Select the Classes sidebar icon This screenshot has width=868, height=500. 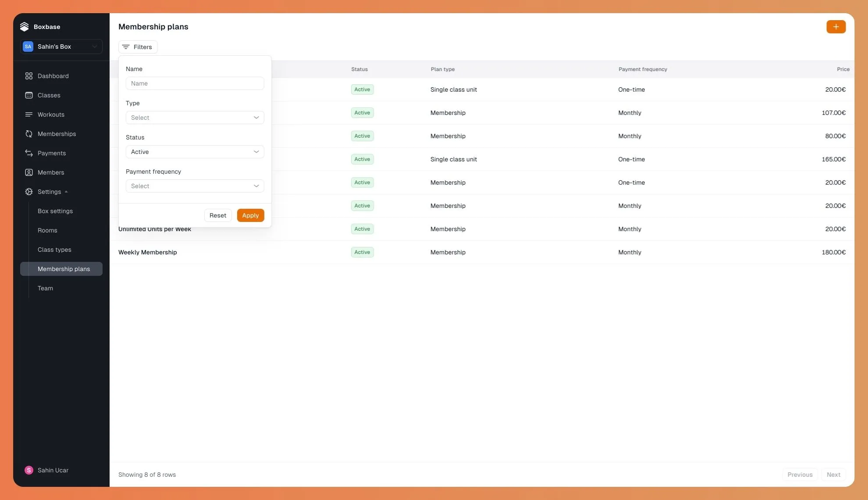click(x=29, y=95)
